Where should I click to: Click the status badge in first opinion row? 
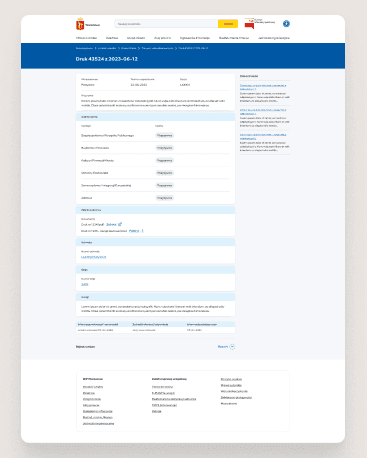pos(165,136)
